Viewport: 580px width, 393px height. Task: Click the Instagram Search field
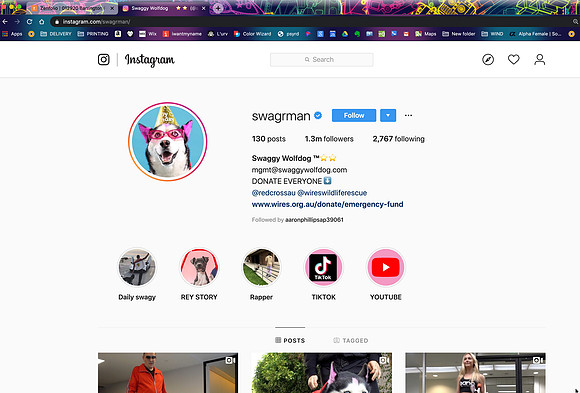pyautogui.click(x=321, y=60)
